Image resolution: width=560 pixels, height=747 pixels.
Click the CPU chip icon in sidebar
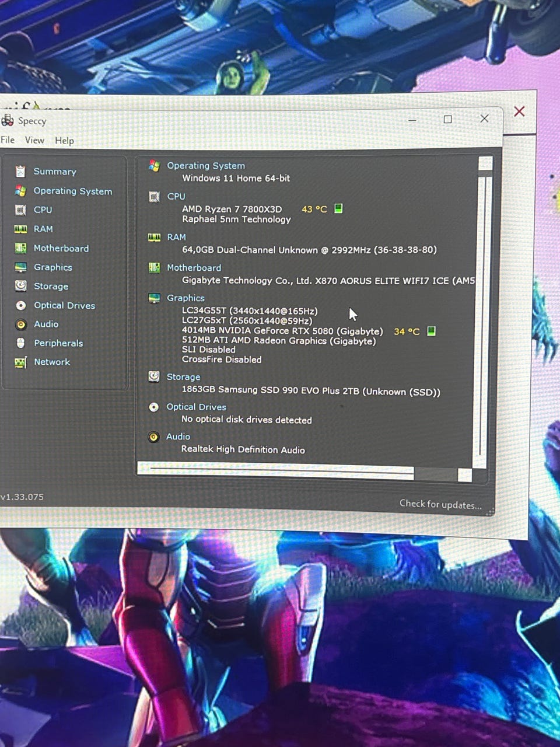20,210
